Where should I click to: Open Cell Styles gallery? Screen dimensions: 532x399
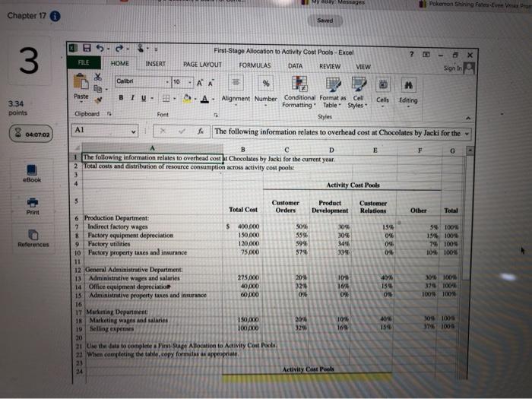pos(358,93)
